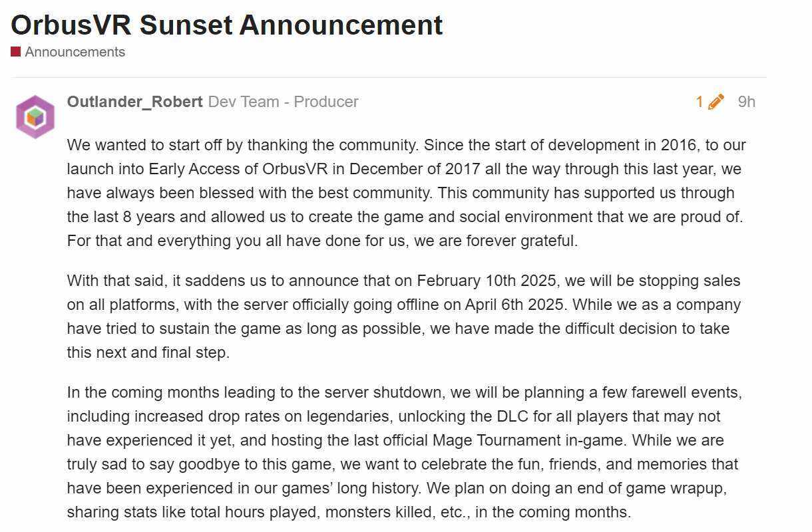The image size is (812, 532).
Task: Click the phrase we are forever grateful
Action: (x=495, y=241)
